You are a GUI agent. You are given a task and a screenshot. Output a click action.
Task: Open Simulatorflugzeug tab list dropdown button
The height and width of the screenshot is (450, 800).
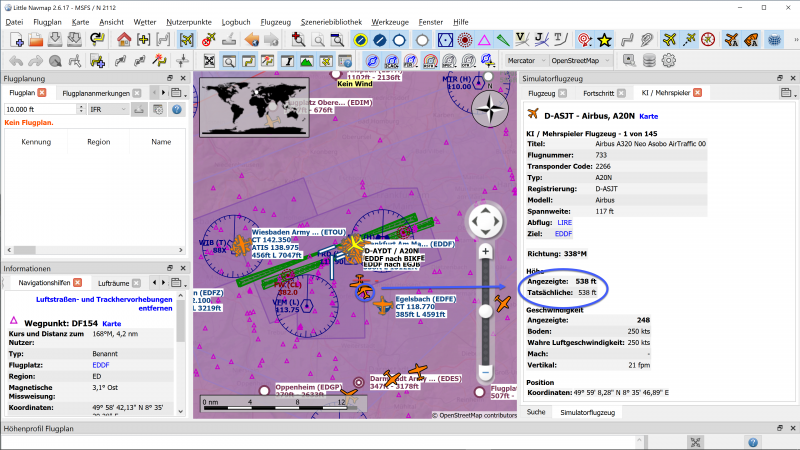787,93
